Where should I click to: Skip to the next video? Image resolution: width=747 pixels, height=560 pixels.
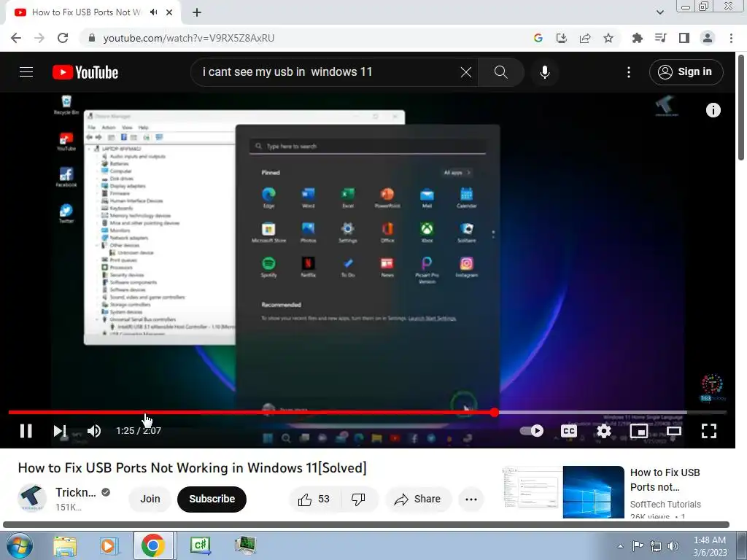[x=60, y=431]
